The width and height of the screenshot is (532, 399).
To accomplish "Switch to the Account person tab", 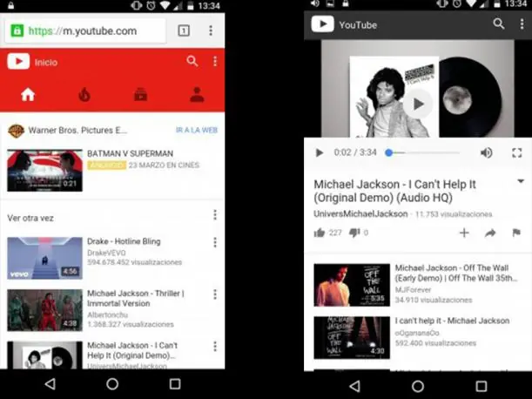I will coord(197,95).
